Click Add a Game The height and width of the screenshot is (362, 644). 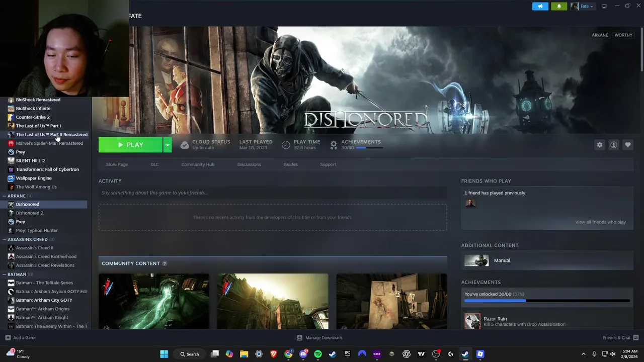point(21,338)
